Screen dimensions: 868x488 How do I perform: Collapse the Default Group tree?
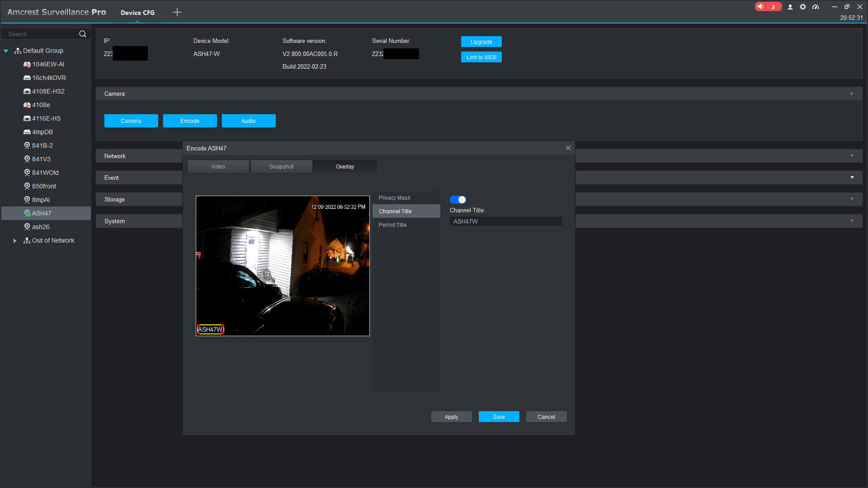tap(6, 51)
